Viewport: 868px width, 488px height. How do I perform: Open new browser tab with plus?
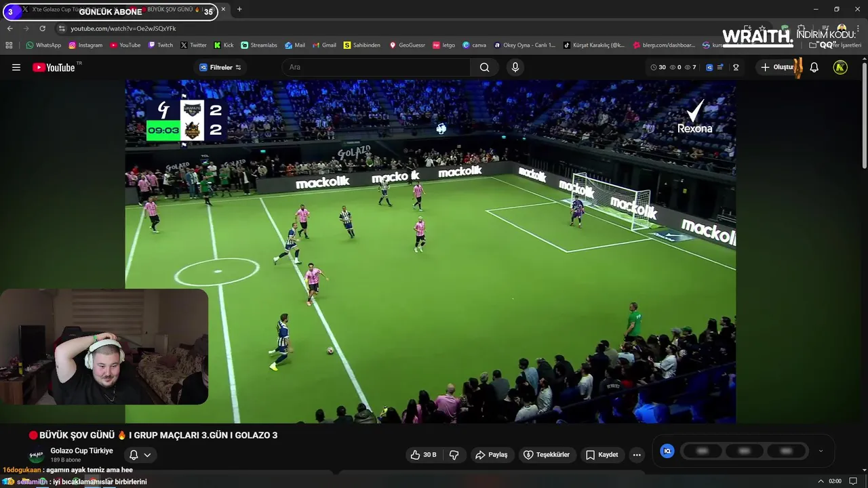[239, 9]
